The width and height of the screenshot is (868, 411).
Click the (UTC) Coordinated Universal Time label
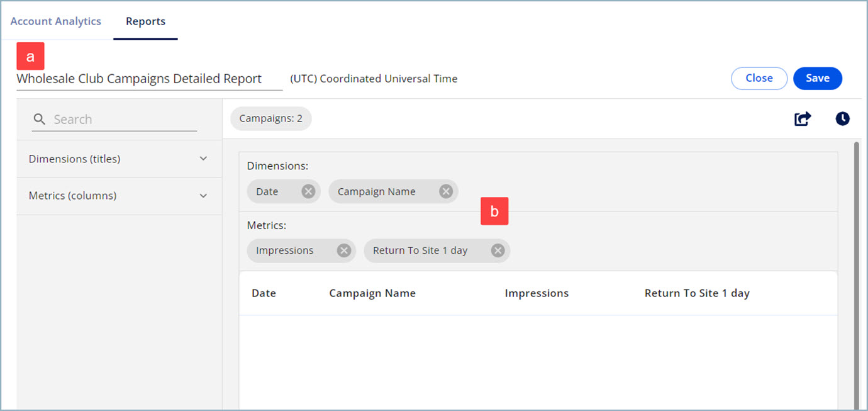[x=374, y=79]
